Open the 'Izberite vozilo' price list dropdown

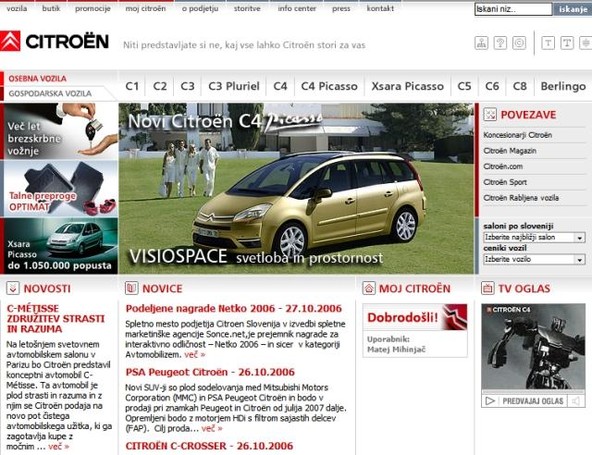coord(534,259)
